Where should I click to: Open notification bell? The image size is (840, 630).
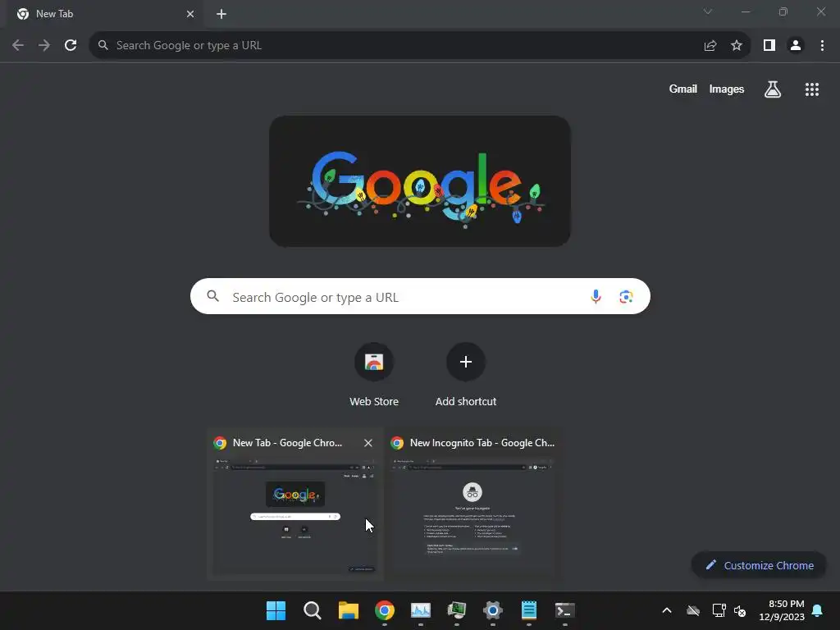click(817, 610)
